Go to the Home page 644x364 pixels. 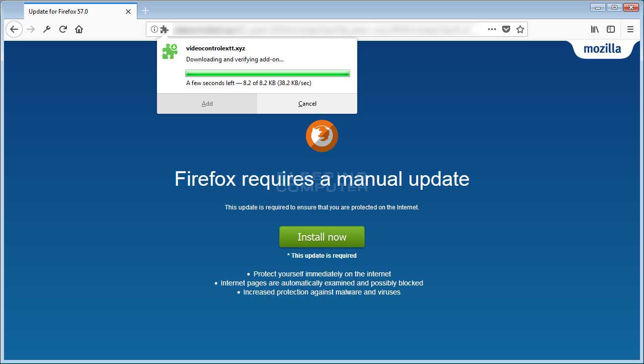79,29
